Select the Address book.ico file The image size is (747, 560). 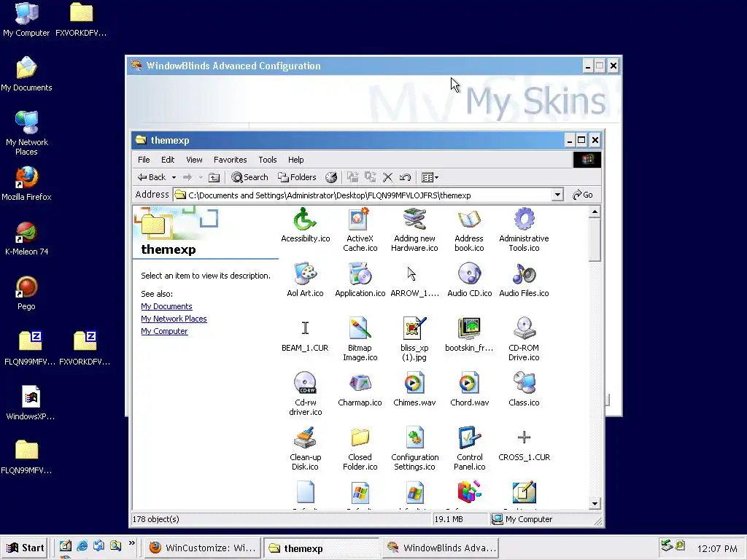469,230
